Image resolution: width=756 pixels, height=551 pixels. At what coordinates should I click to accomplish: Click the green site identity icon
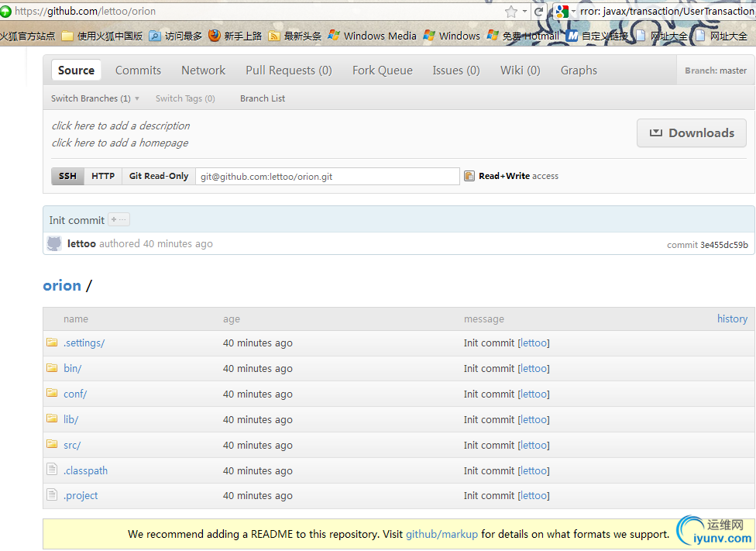pos(5,12)
